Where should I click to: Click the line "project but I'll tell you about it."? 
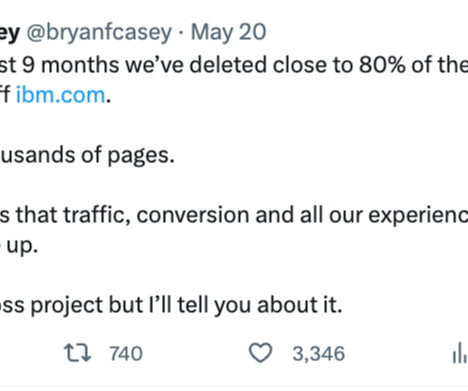pos(171,305)
